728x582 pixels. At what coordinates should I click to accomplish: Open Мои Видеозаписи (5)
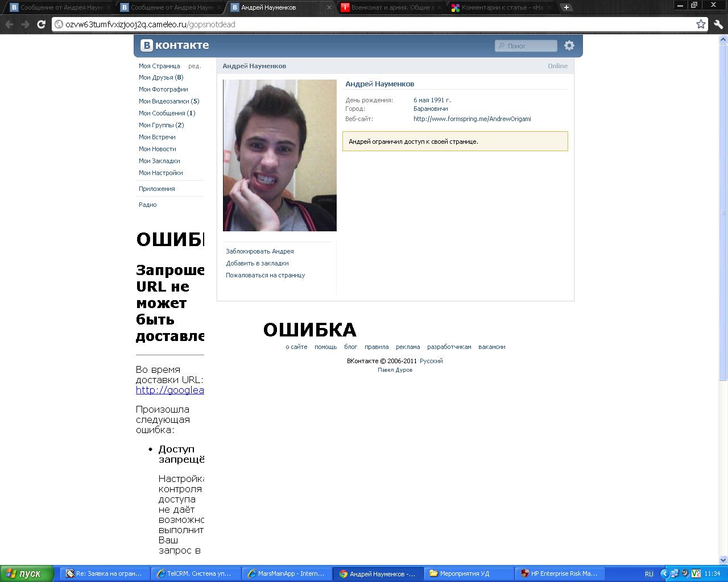[x=169, y=101]
